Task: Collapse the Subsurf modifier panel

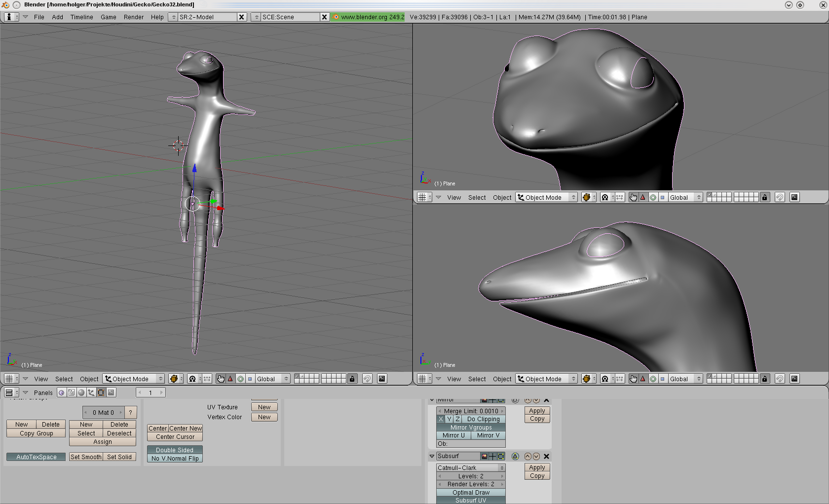Action: tap(432, 456)
